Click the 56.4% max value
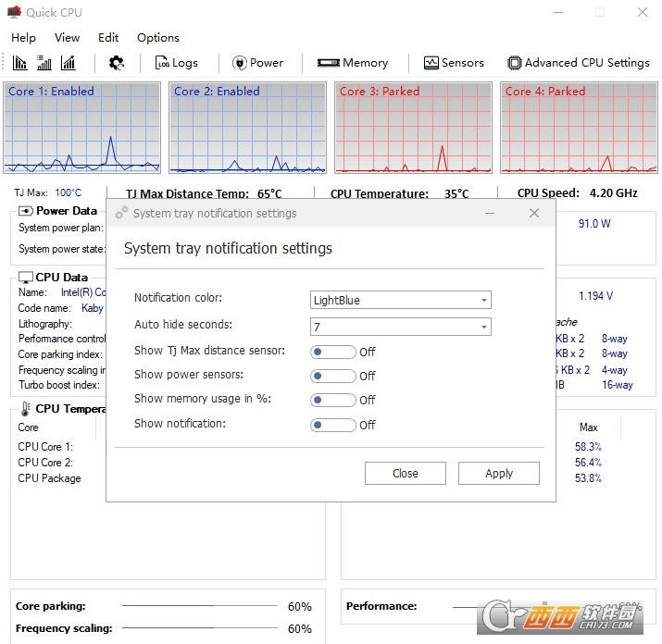662x644 pixels. (x=588, y=462)
